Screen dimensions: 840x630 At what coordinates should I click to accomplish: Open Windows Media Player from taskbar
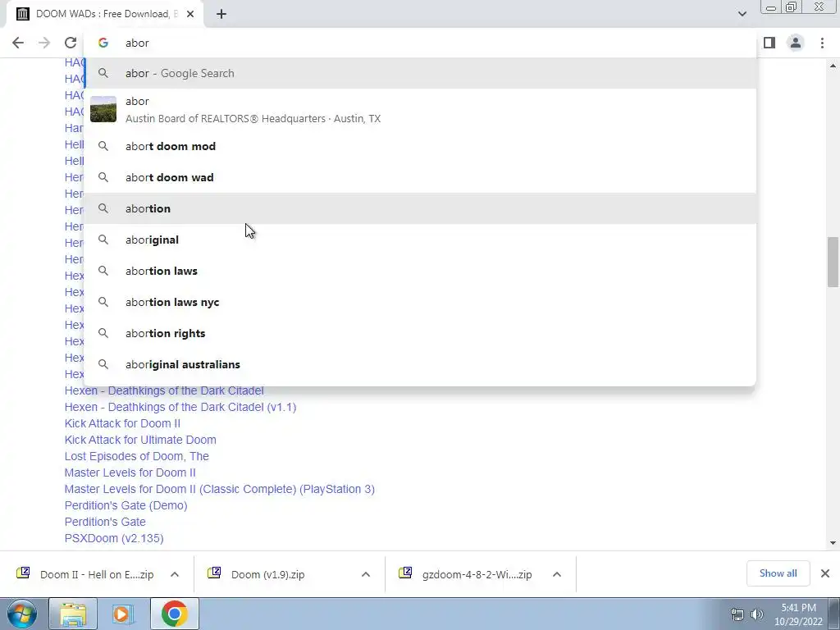pyautogui.click(x=123, y=614)
